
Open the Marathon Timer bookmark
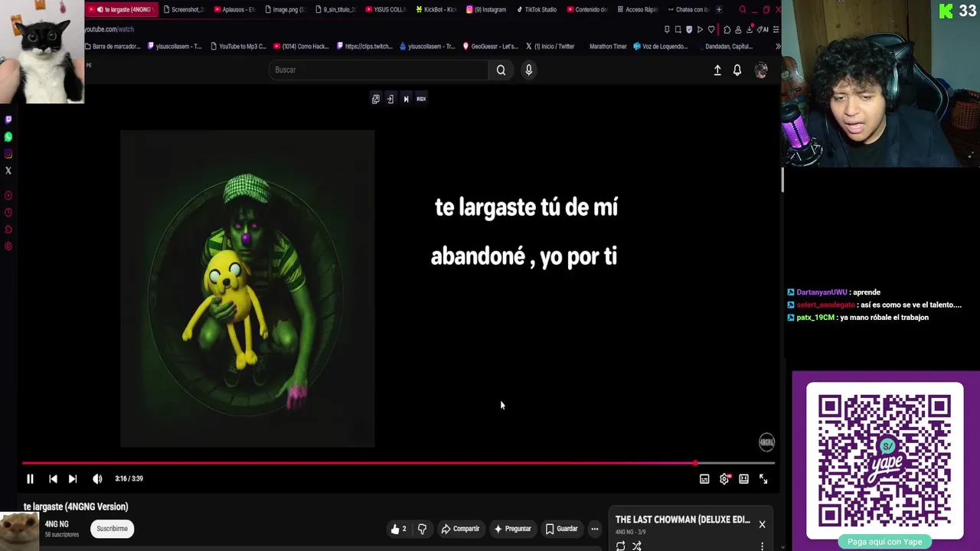coord(608,47)
